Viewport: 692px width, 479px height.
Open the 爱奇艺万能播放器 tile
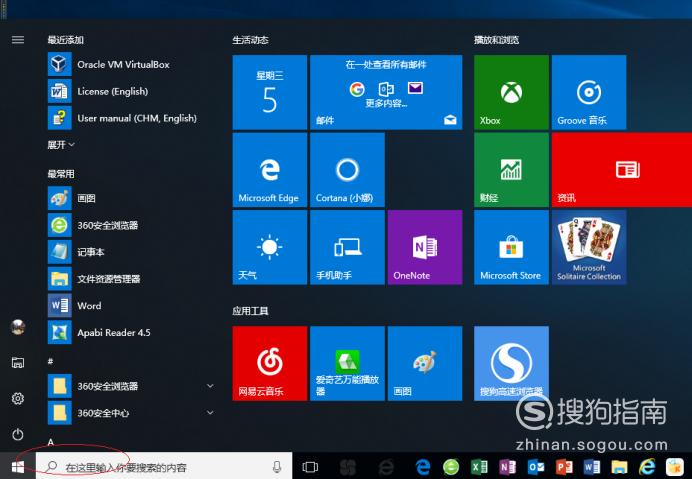coord(347,363)
